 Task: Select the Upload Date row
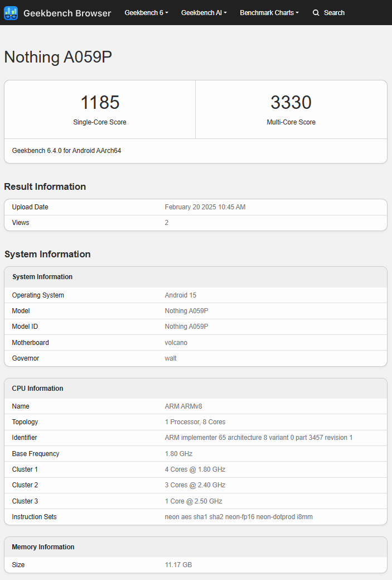pos(195,207)
